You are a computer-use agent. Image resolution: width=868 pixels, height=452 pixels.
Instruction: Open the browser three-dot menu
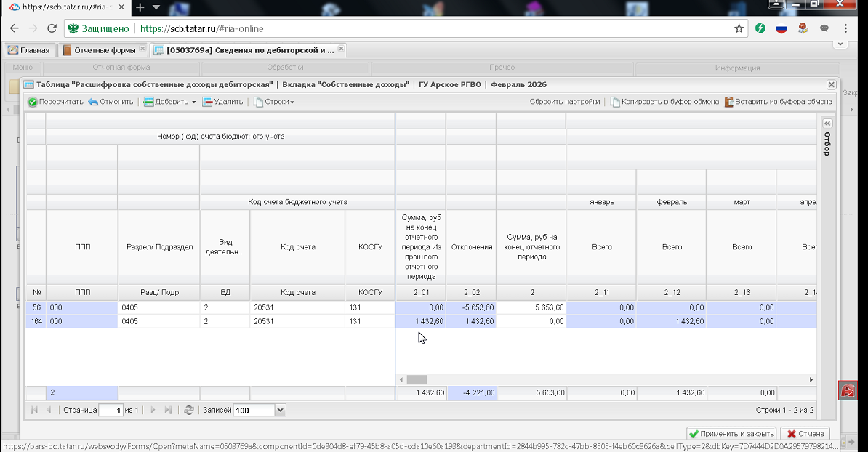click(845, 28)
